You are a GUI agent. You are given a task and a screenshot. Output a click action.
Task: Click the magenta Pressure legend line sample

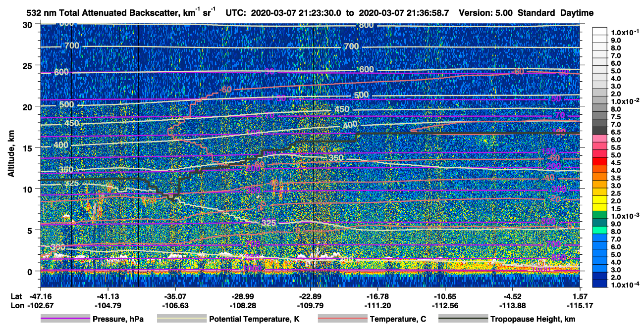[x=65, y=319]
